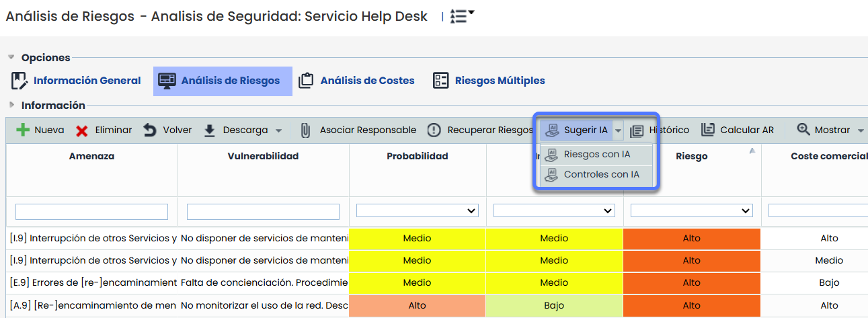Click the Calcular AR icon
Viewport: 868px width, 318px height.
tap(708, 130)
